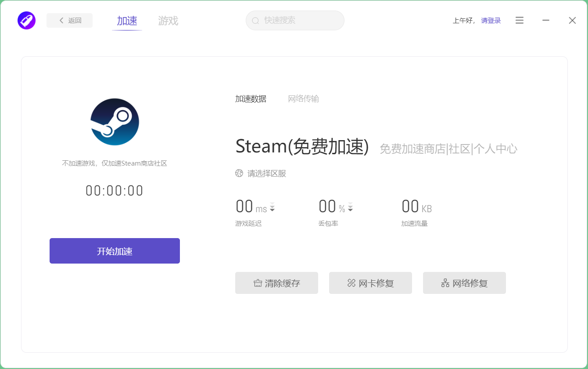Select the 加速数据 tab
This screenshot has height=369, width=588.
pos(251,99)
